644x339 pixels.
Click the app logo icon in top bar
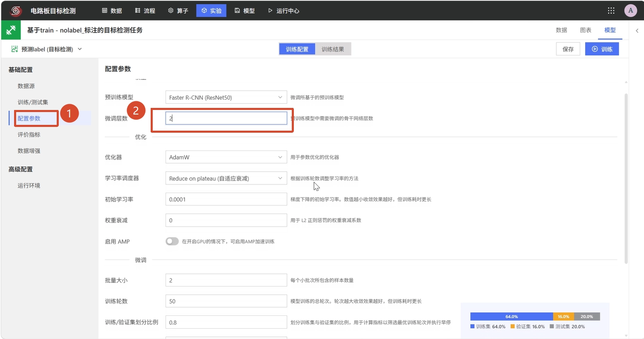click(16, 11)
